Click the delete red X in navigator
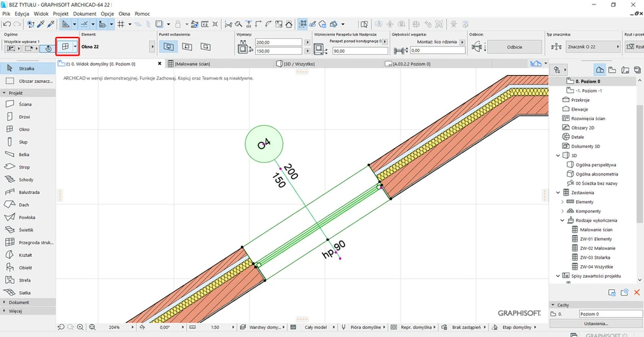The height and width of the screenshot is (337, 644). [x=637, y=292]
